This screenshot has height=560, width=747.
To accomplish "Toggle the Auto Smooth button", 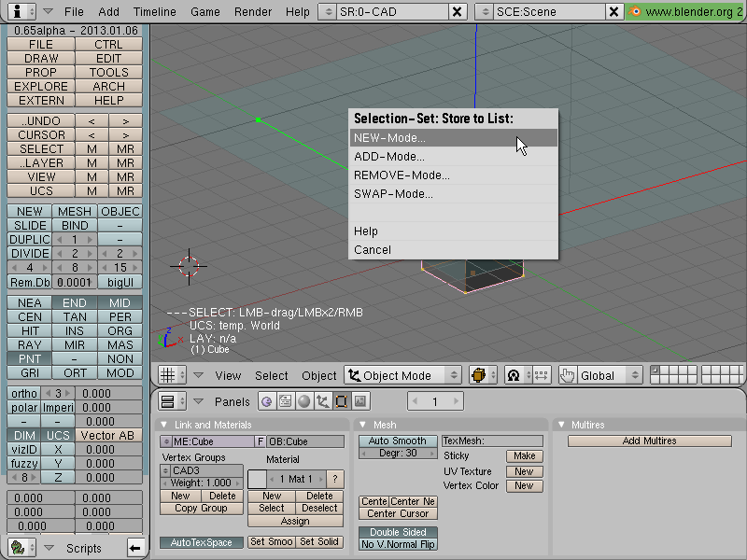I will [398, 441].
